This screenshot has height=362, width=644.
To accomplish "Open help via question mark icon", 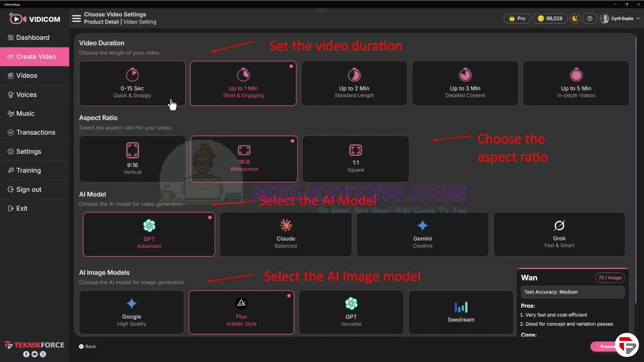I will point(590,18).
